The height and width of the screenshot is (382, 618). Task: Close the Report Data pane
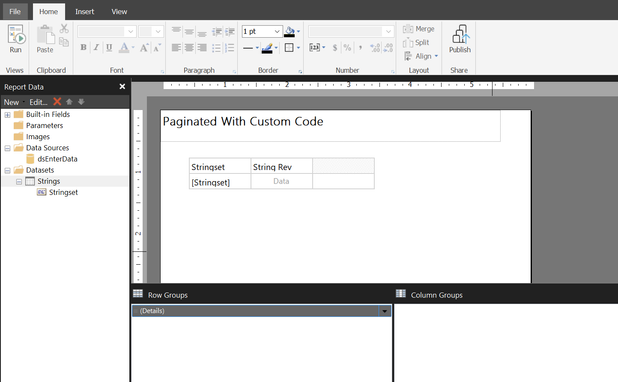click(122, 86)
